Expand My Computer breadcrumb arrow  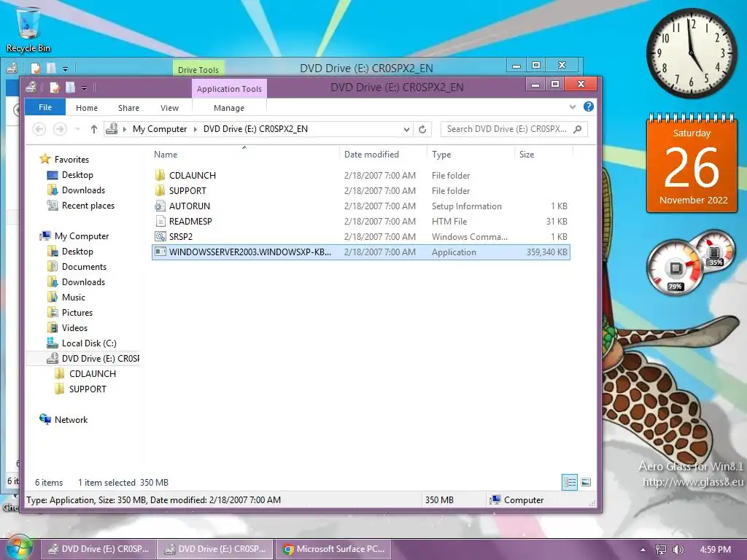(195, 129)
